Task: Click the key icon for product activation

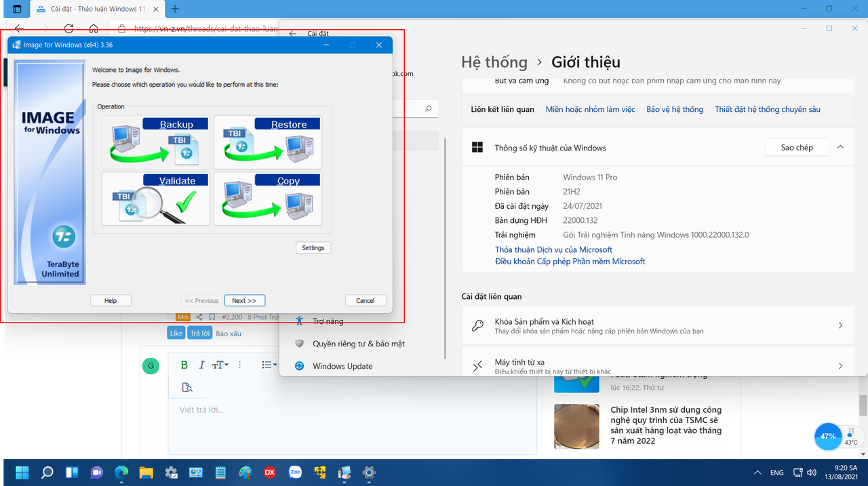Action: coord(477,326)
